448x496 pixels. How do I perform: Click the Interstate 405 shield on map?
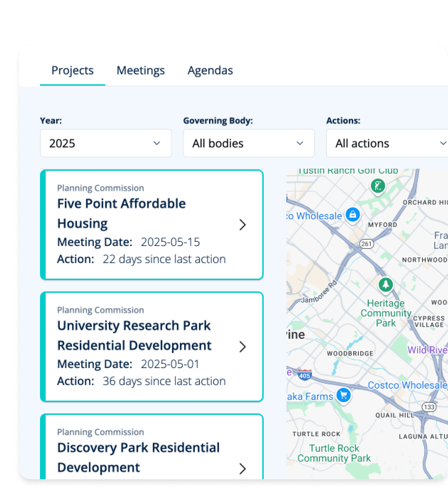[305, 375]
